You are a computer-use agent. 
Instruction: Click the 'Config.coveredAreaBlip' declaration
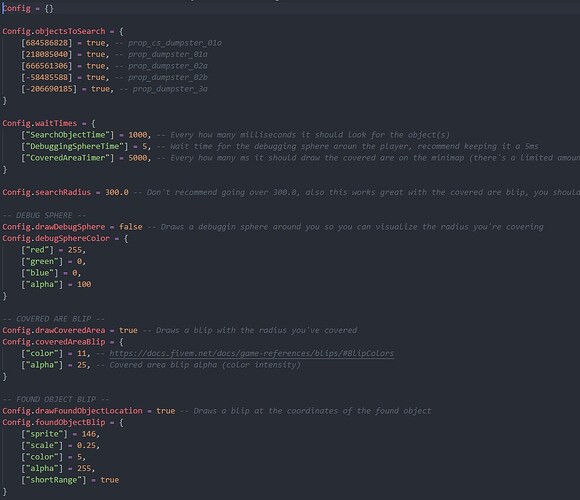(x=54, y=342)
